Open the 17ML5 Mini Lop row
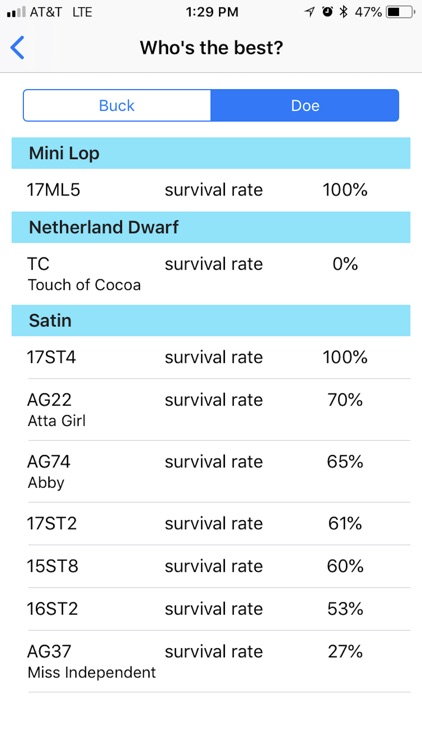This screenshot has width=422, height=750. pyautogui.click(x=211, y=190)
